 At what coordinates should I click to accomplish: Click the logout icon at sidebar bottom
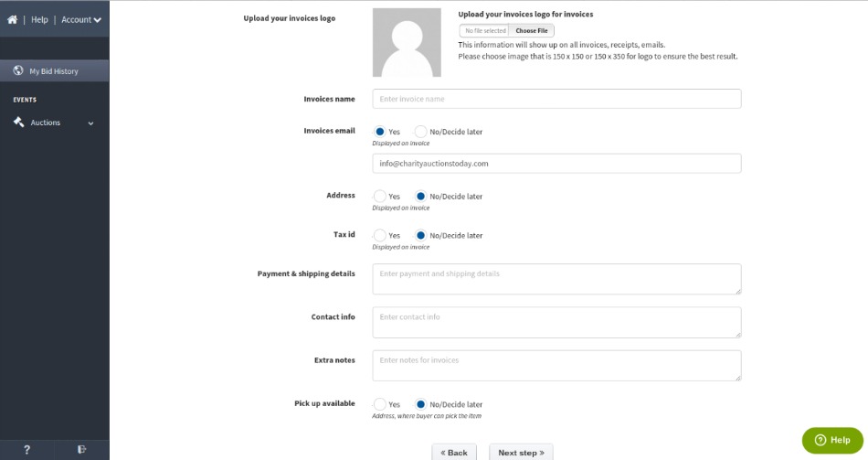(82, 449)
